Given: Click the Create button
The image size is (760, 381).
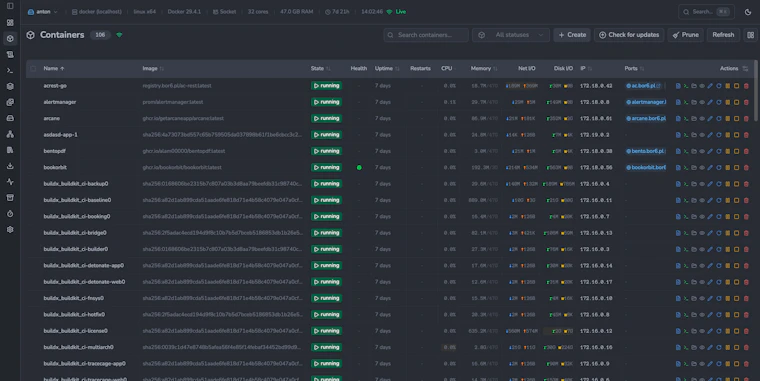Looking at the screenshot, I should [x=572, y=35].
